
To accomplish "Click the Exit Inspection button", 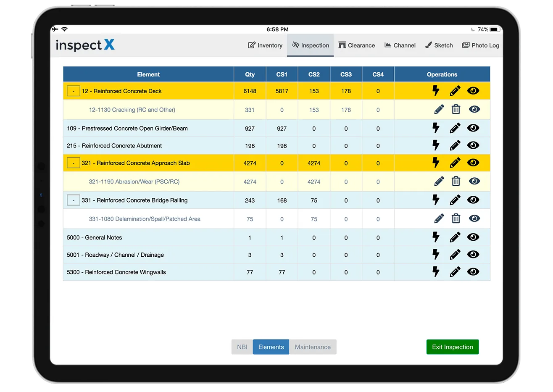I will coord(452,347).
